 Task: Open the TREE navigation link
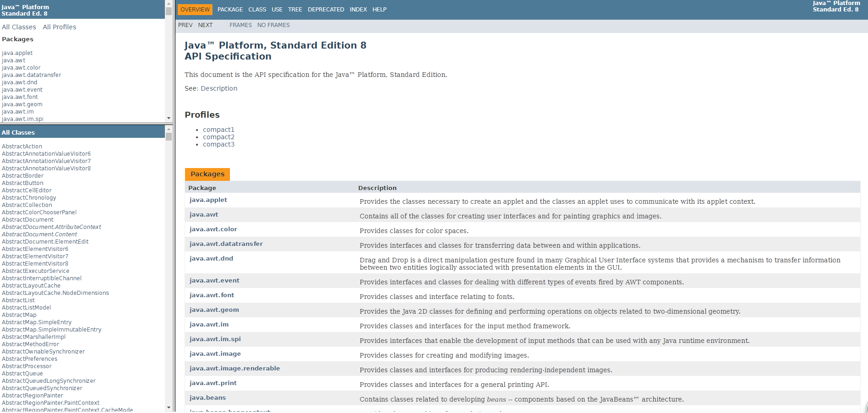[295, 10]
